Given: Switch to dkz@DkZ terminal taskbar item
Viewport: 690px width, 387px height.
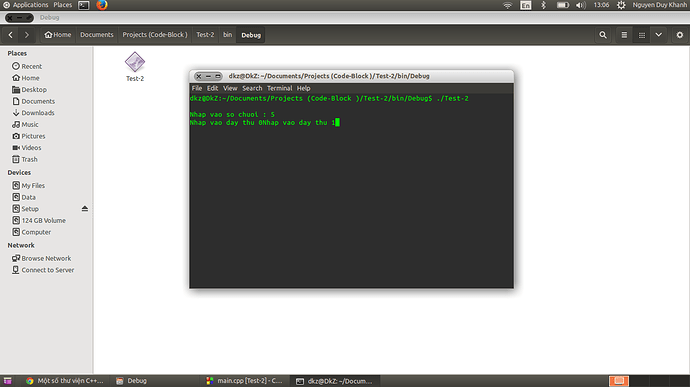Looking at the screenshot, I should [334, 381].
